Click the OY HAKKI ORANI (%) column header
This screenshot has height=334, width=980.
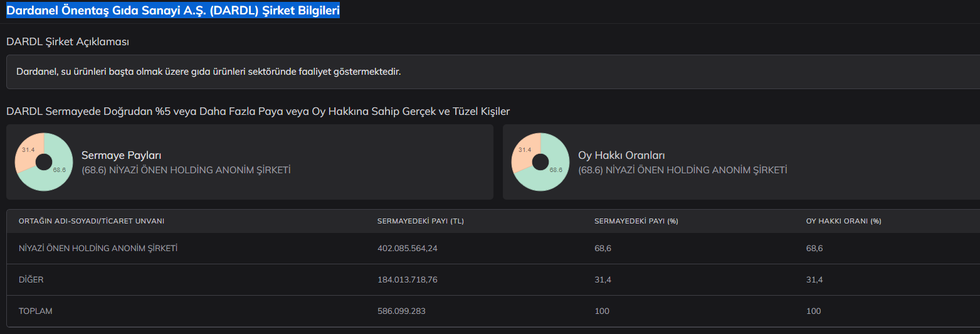coord(844,222)
